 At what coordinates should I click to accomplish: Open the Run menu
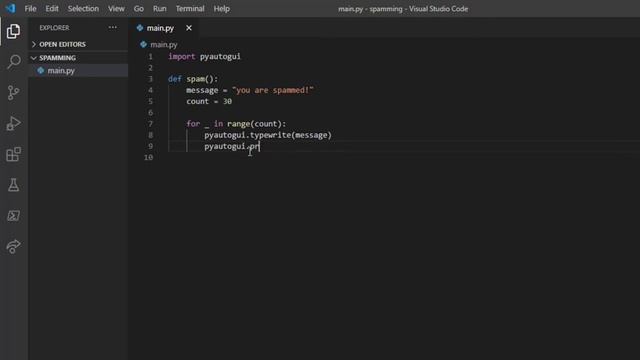[x=160, y=9]
